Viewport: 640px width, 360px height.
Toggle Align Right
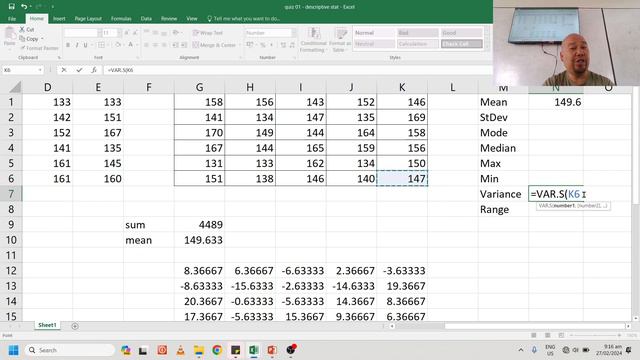pos(164,45)
